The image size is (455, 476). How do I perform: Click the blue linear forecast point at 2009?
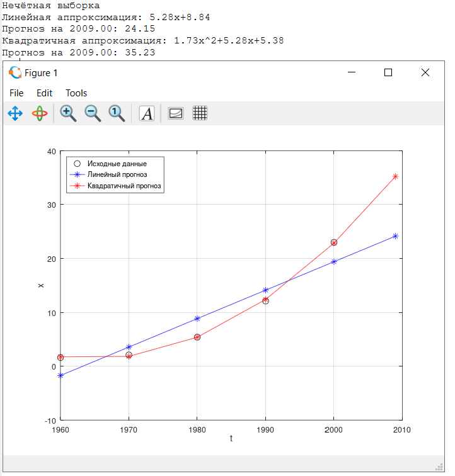click(395, 236)
